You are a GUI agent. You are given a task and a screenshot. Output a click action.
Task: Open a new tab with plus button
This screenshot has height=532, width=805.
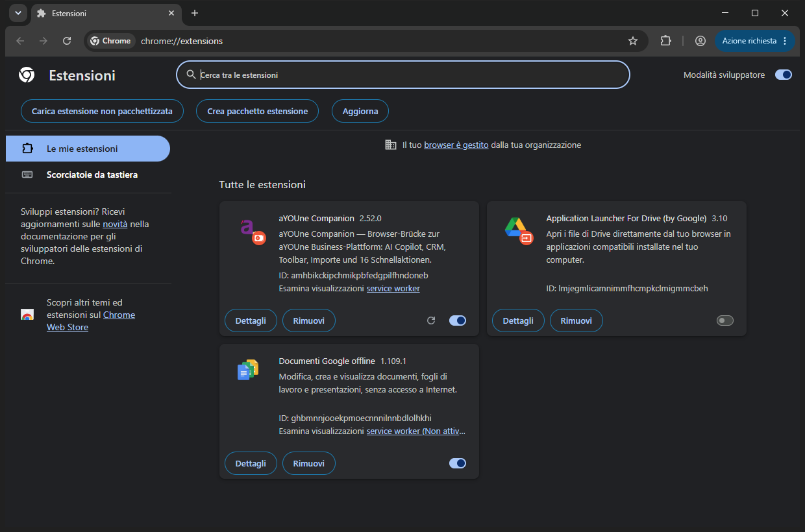click(x=195, y=13)
